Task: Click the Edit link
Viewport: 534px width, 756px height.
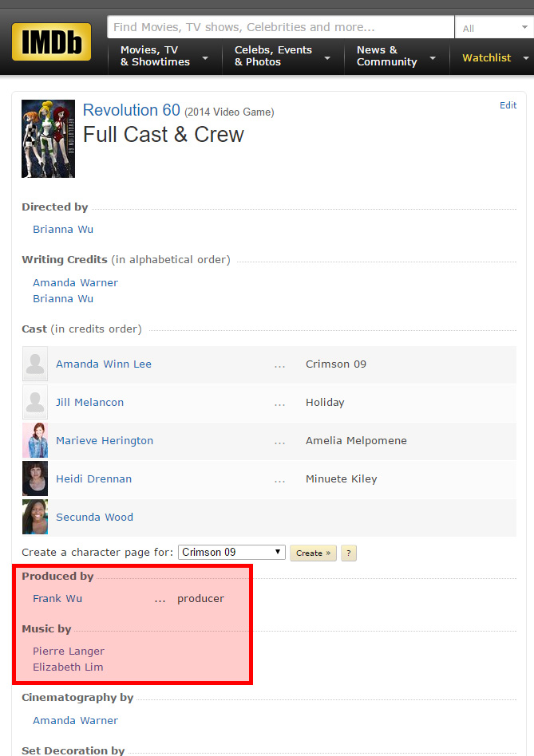Action: pyautogui.click(x=508, y=105)
